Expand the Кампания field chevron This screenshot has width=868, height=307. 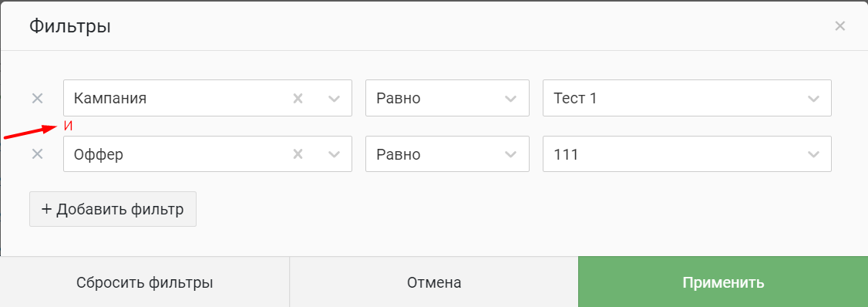[334, 99]
